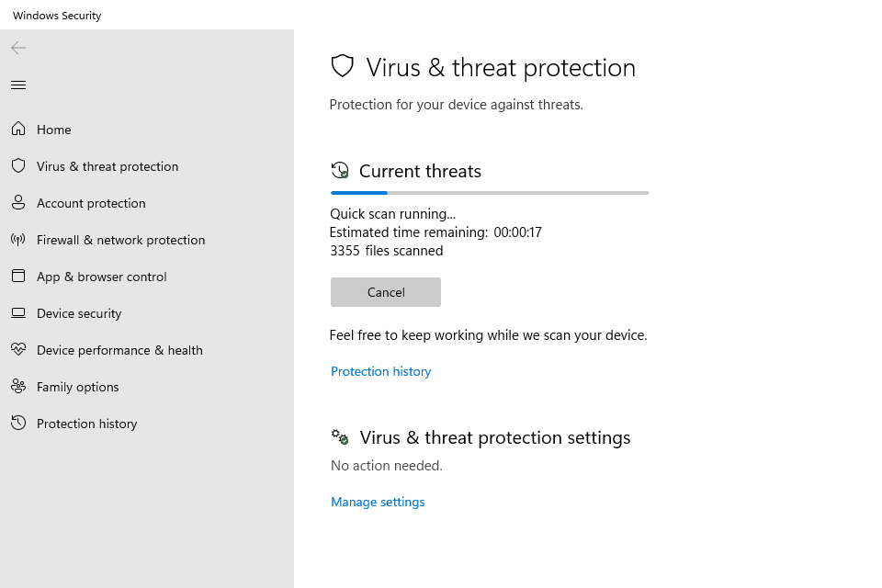
Task: Cancel the running quick scan
Action: [x=386, y=292]
